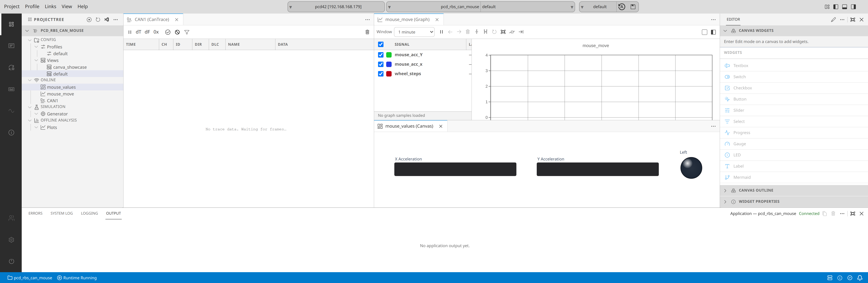Toggle the select-all SIGNAL header checkbox
This screenshot has width=868, height=283.
tap(381, 44)
